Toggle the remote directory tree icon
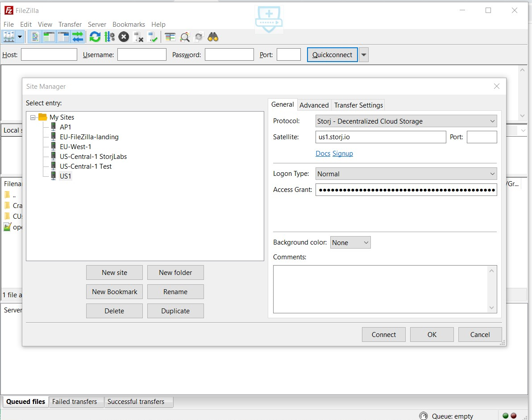This screenshot has height=420, width=532. pyautogui.click(x=63, y=37)
